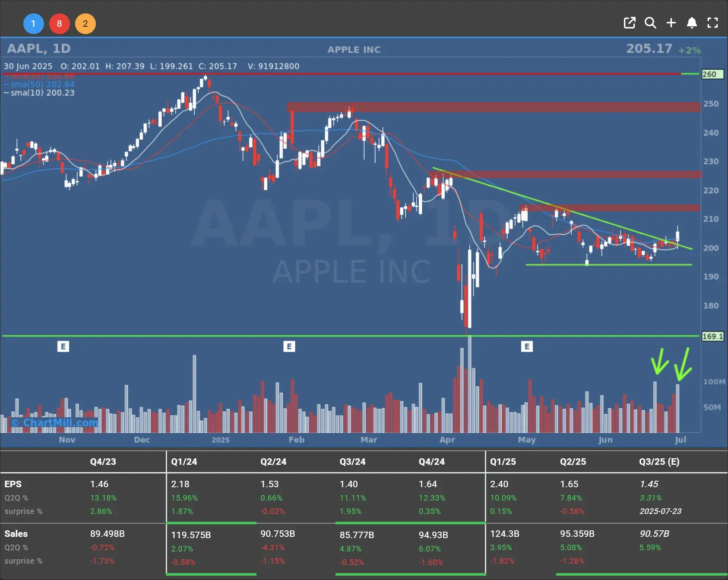
Task: Click Sales value 124.3B
Action: click(x=505, y=534)
